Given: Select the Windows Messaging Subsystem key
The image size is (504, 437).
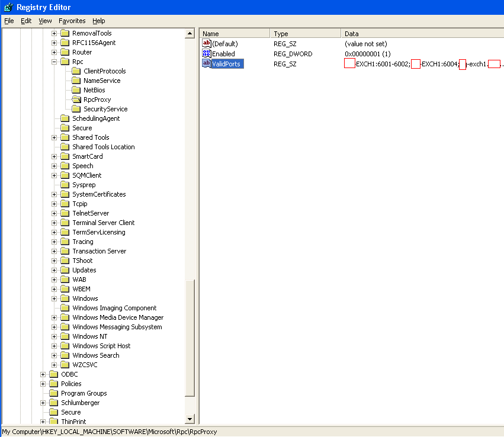Looking at the screenshot, I should [x=117, y=327].
